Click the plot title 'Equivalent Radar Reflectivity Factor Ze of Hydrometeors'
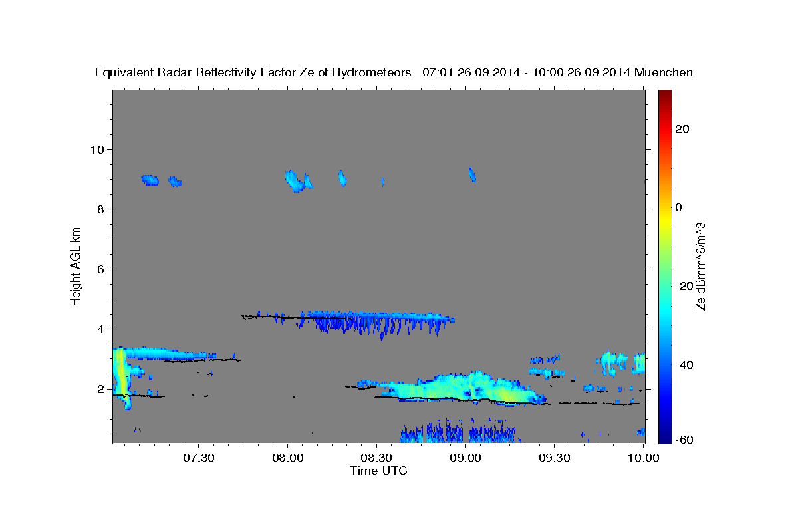 tap(253, 72)
